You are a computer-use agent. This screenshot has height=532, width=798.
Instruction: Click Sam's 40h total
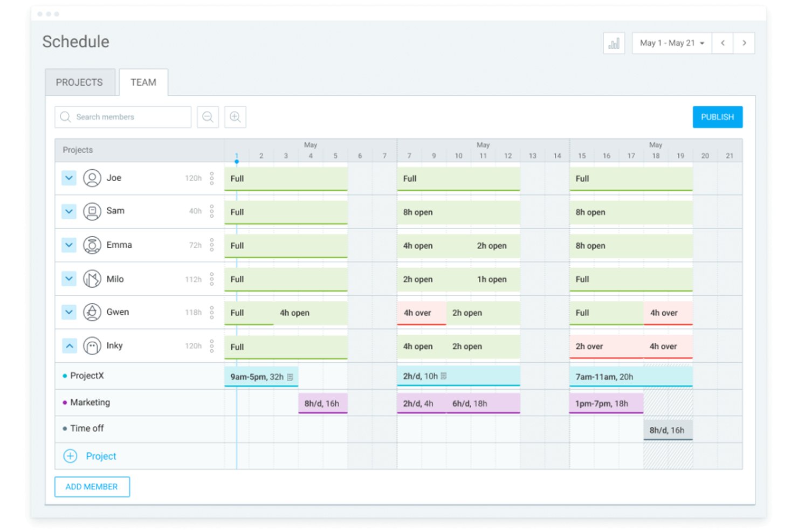tap(195, 211)
